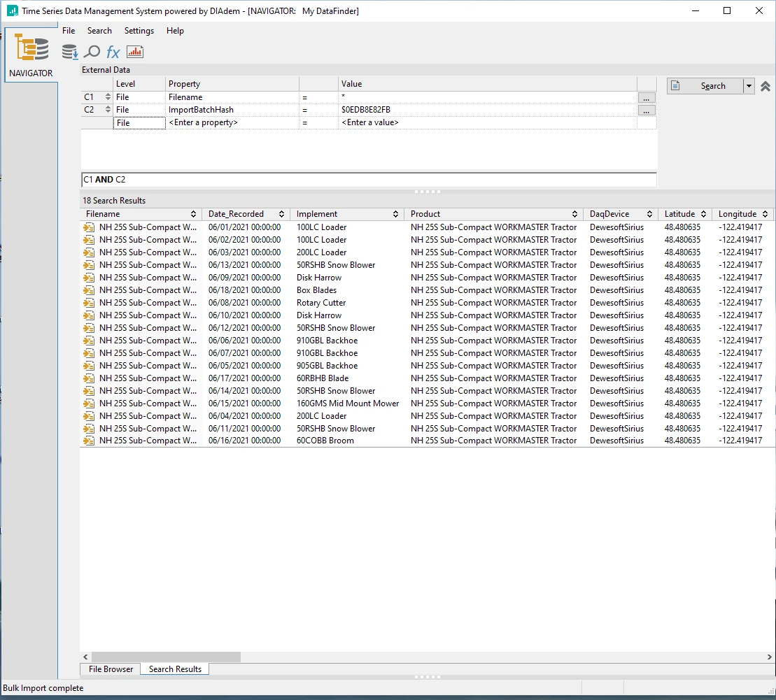This screenshot has width=776, height=700.
Task: Click file icon of Rotary Cutter row
Action: [x=89, y=303]
